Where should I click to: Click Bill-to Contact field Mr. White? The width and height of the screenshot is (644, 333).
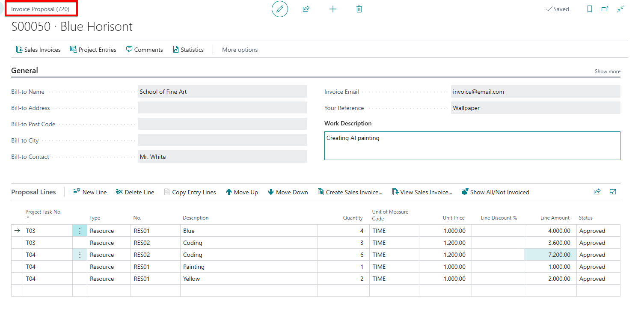pos(223,157)
